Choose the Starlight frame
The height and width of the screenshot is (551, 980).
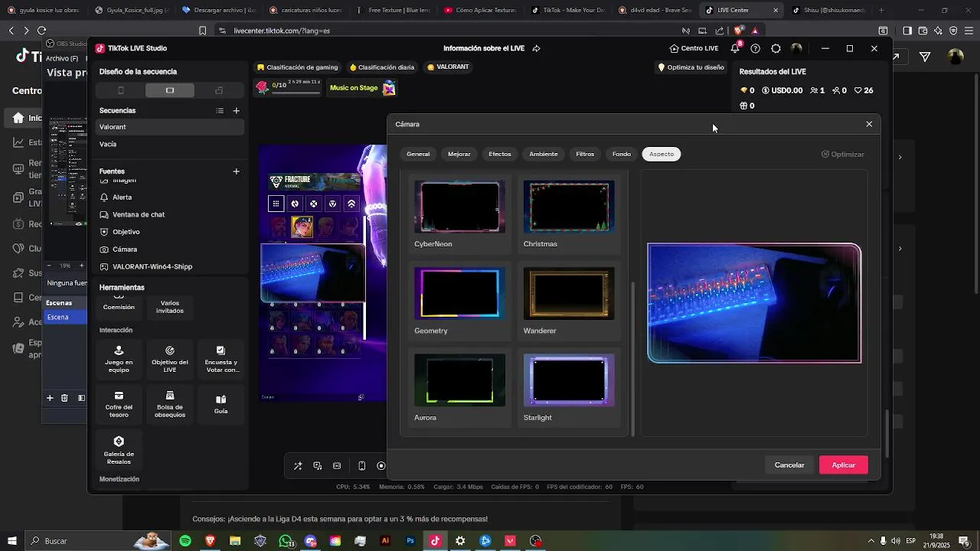[x=569, y=388]
